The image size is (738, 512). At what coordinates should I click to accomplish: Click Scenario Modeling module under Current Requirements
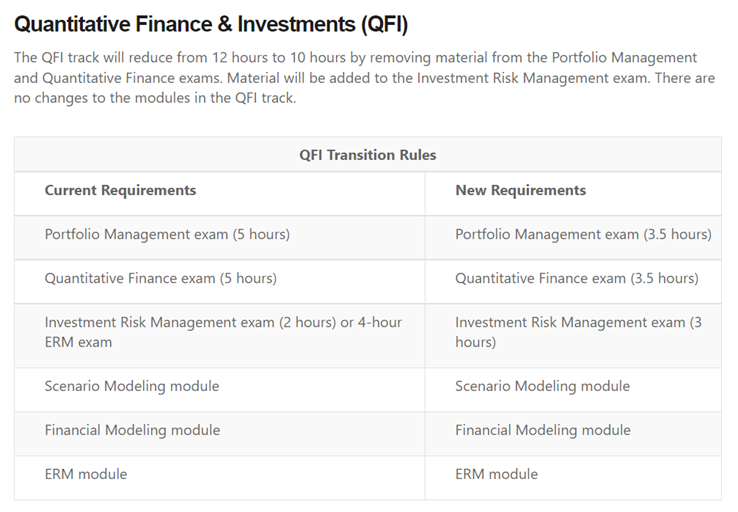click(131, 386)
